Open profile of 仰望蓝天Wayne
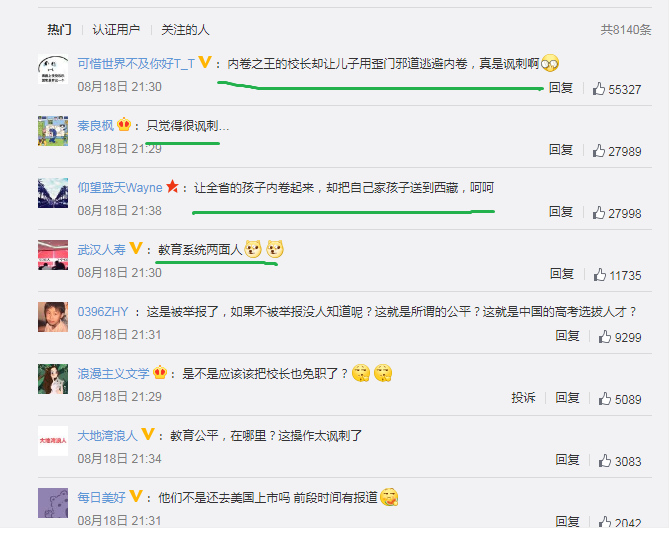This screenshot has width=669, height=534. [120, 188]
